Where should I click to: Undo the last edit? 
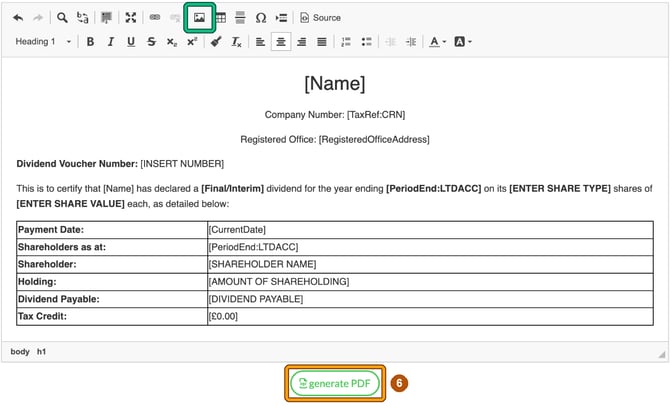[x=18, y=18]
